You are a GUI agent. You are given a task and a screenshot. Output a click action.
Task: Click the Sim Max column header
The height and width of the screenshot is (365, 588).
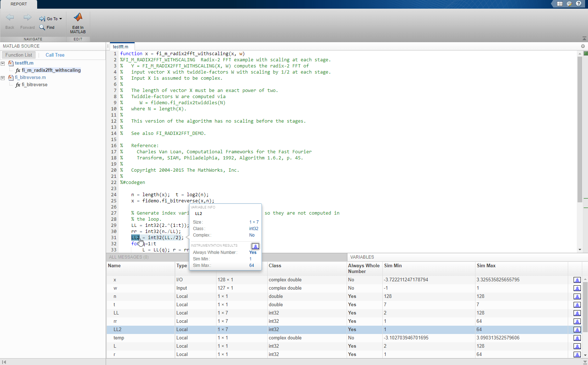486,266
